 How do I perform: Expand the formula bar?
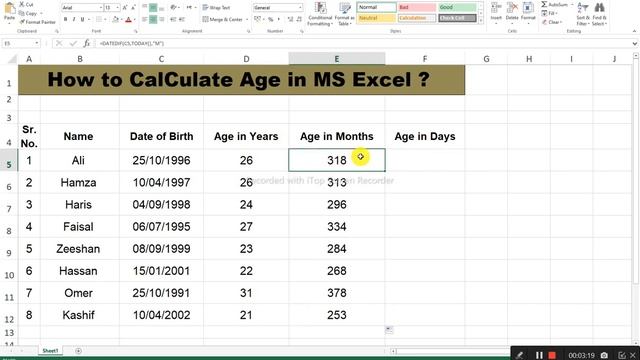point(634,43)
